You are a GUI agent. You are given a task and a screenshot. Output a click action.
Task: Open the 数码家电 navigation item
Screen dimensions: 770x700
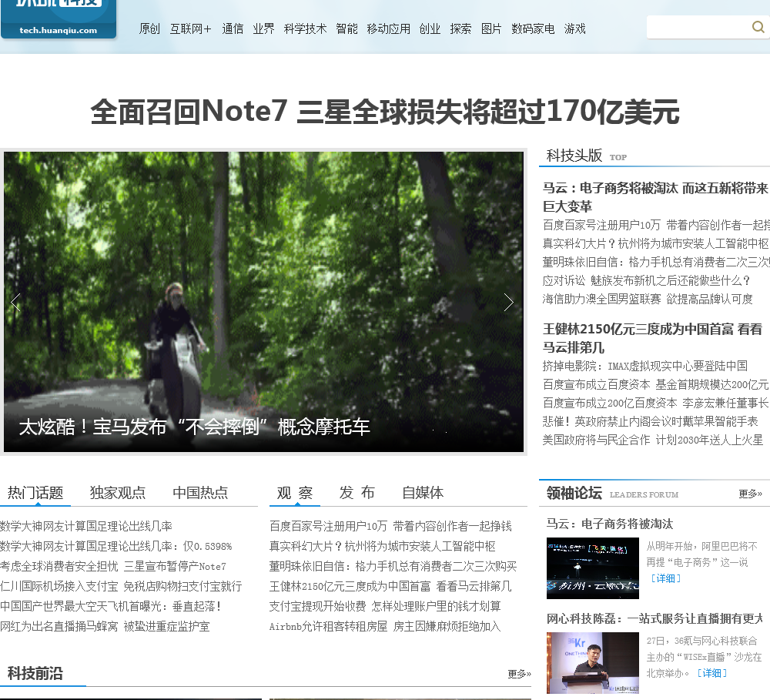coord(533,29)
